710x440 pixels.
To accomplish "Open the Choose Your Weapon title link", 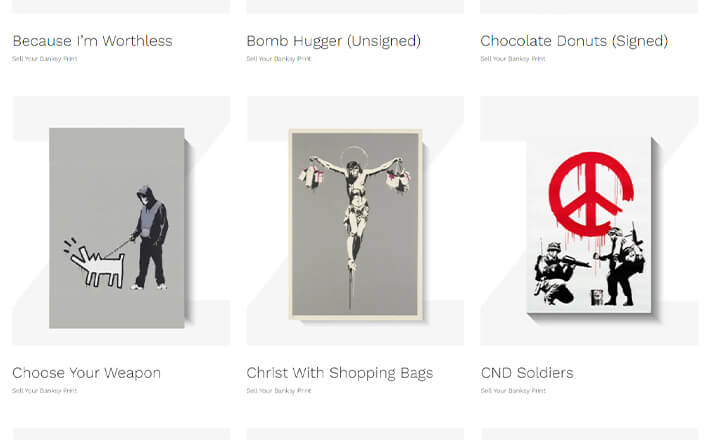I will coord(86,373).
